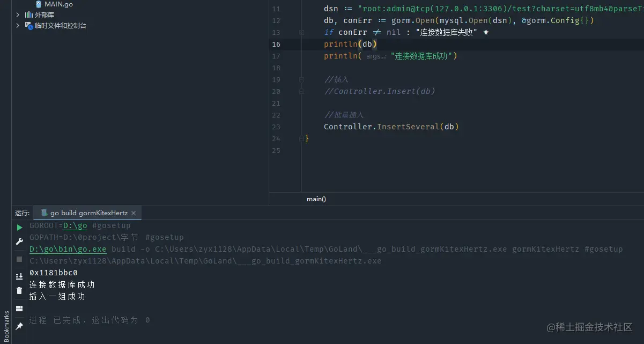
Task: Expand the 临时文件和控制台 tree node
Action: 18,25
